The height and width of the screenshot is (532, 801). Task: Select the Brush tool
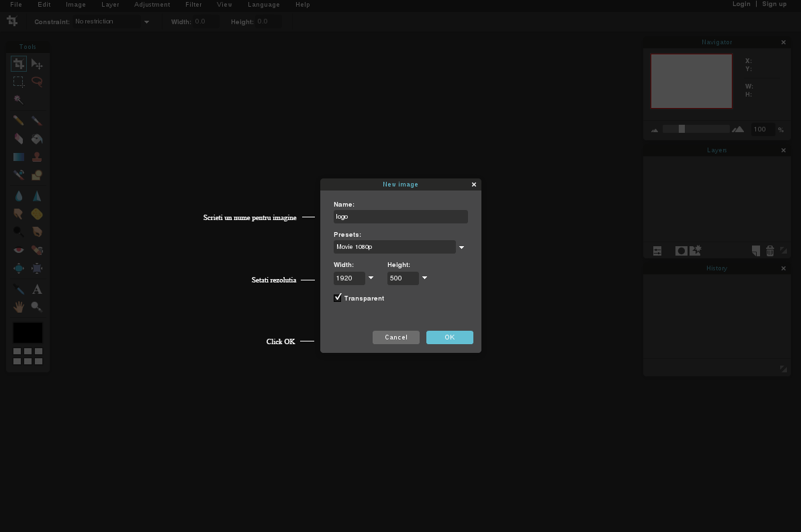[37, 121]
